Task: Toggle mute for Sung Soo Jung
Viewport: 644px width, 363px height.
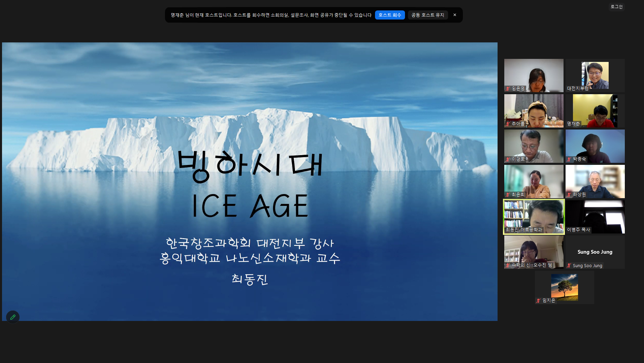Action: coord(568,266)
